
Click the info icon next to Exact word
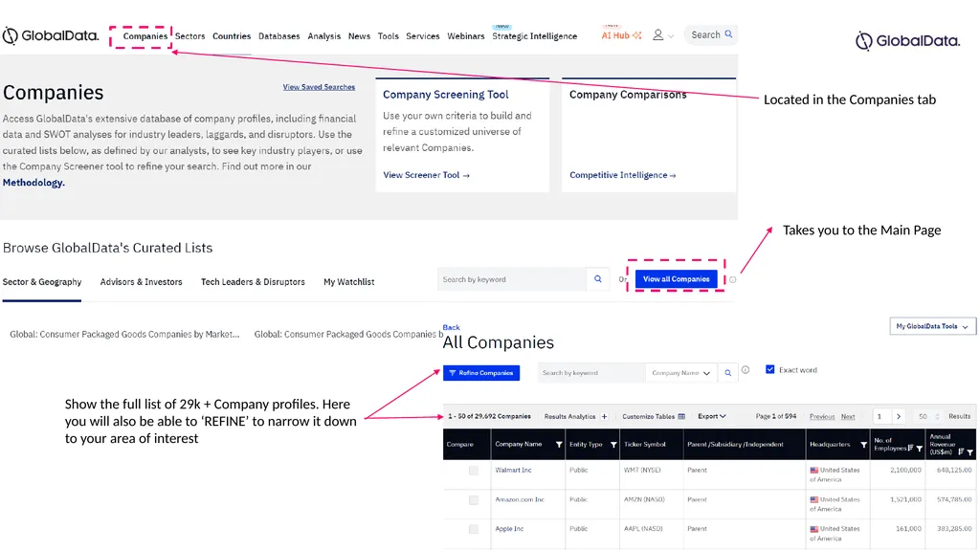pos(746,370)
